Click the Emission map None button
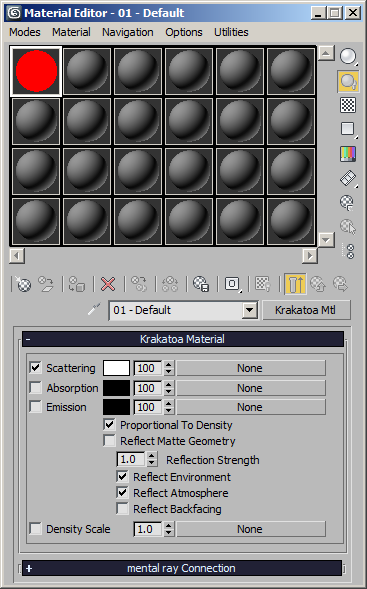 coord(251,407)
